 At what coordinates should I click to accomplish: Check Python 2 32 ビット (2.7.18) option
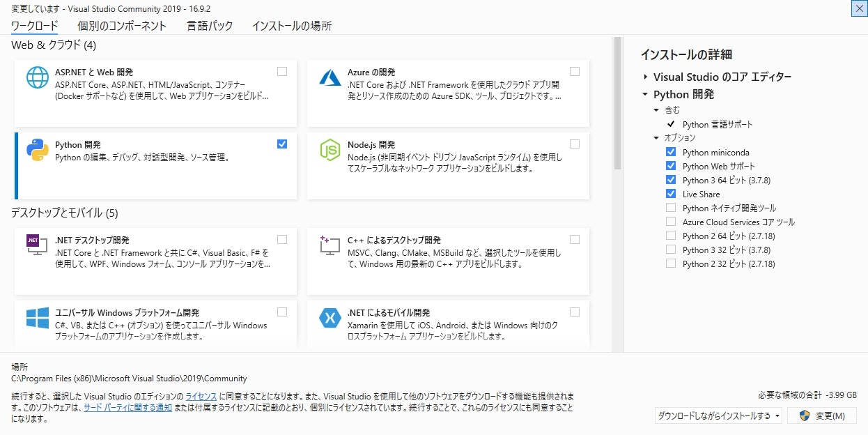click(x=671, y=264)
